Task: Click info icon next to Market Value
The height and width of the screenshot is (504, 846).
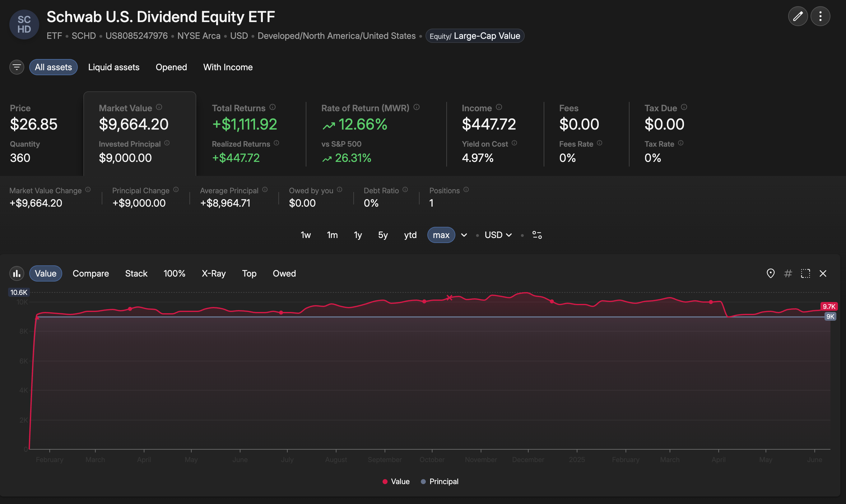Action: pyautogui.click(x=159, y=107)
